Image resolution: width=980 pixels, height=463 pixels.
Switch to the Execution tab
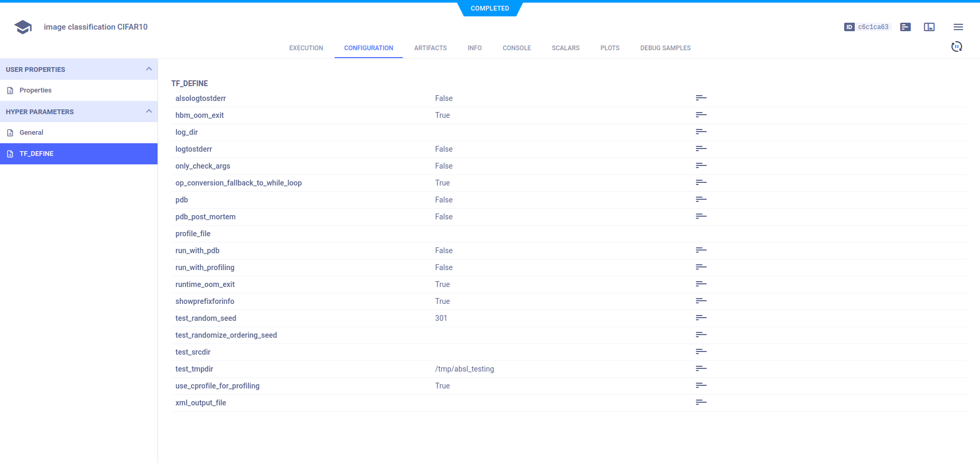tap(306, 48)
